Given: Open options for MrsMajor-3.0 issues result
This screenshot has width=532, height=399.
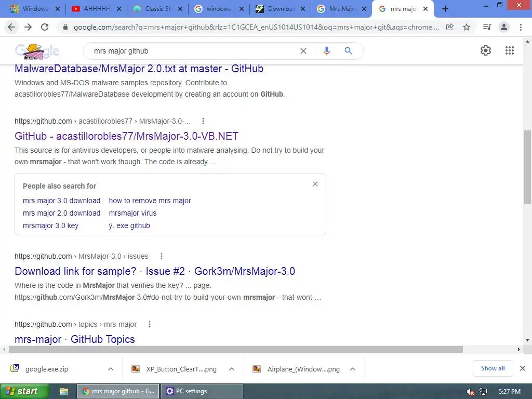Looking at the screenshot, I should [x=162, y=256].
